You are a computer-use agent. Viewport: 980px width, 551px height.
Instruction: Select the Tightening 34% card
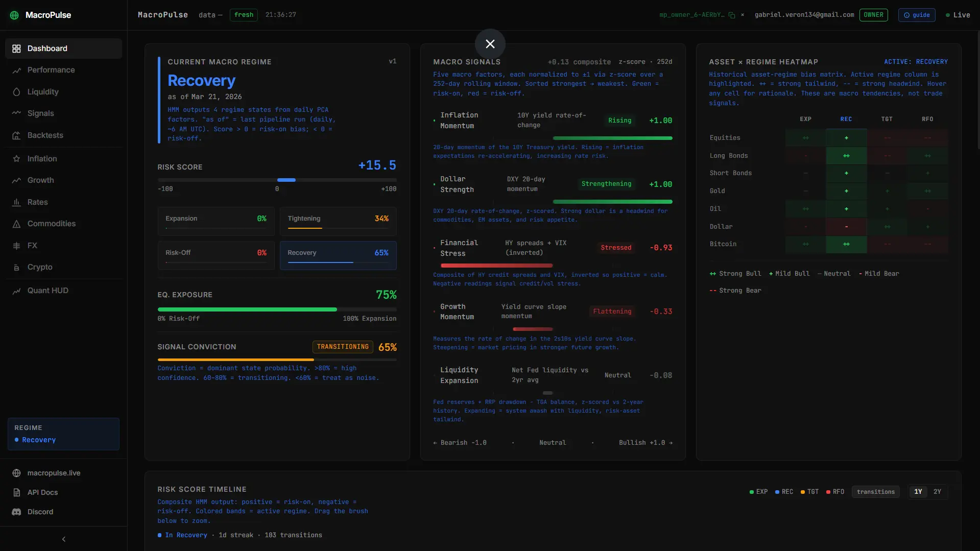[338, 221]
